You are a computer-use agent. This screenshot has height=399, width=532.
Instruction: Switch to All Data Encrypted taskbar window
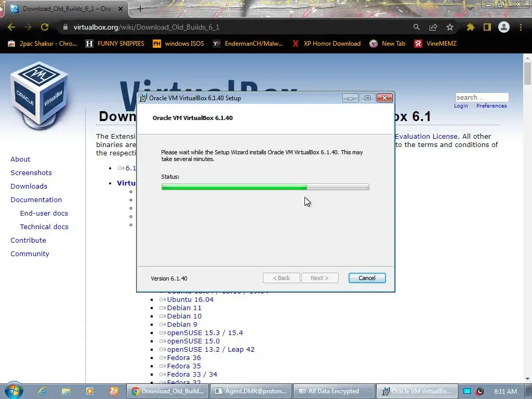tap(334, 391)
